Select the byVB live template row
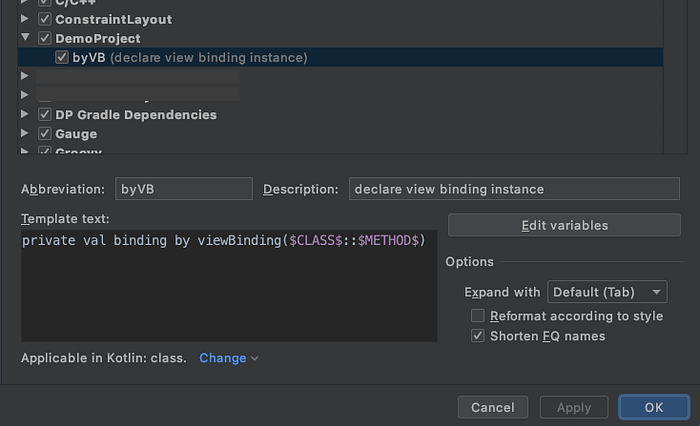Viewport: 700px width, 426px height. click(x=190, y=58)
